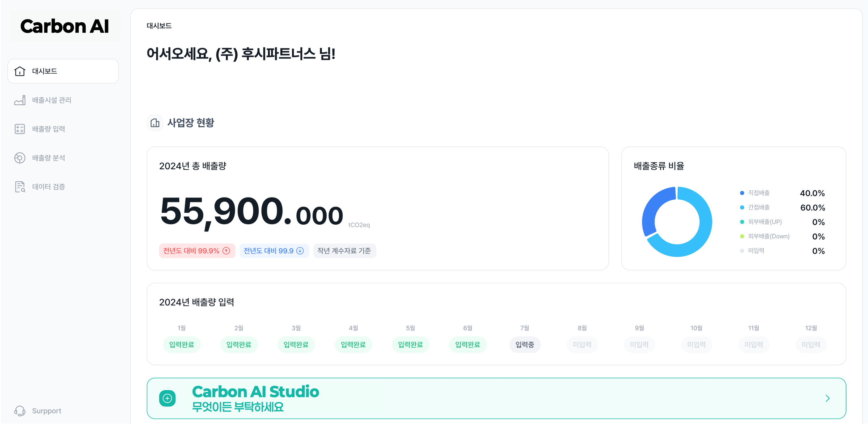Click the 7월 입력중 status badge
This screenshot has height=425, width=868.
click(x=525, y=344)
